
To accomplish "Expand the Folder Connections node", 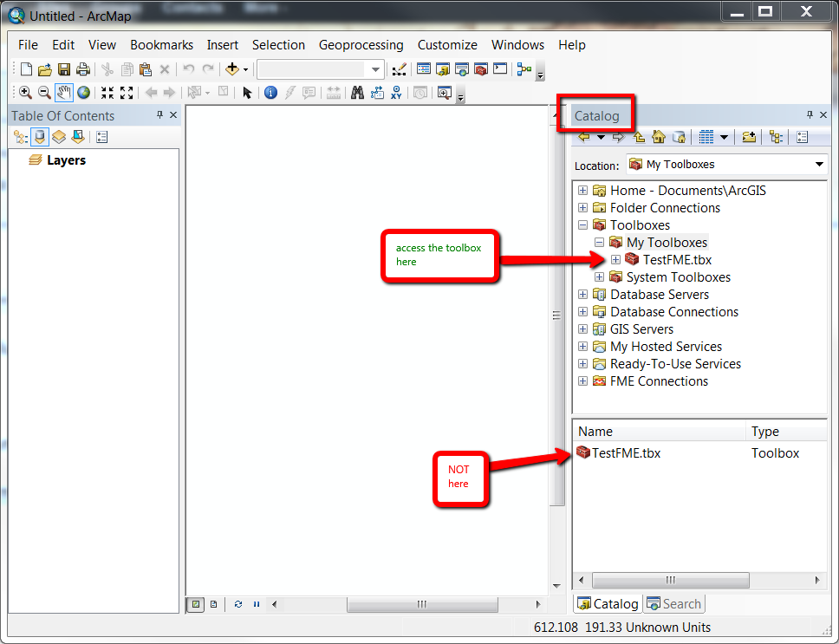I will (x=582, y=207).
